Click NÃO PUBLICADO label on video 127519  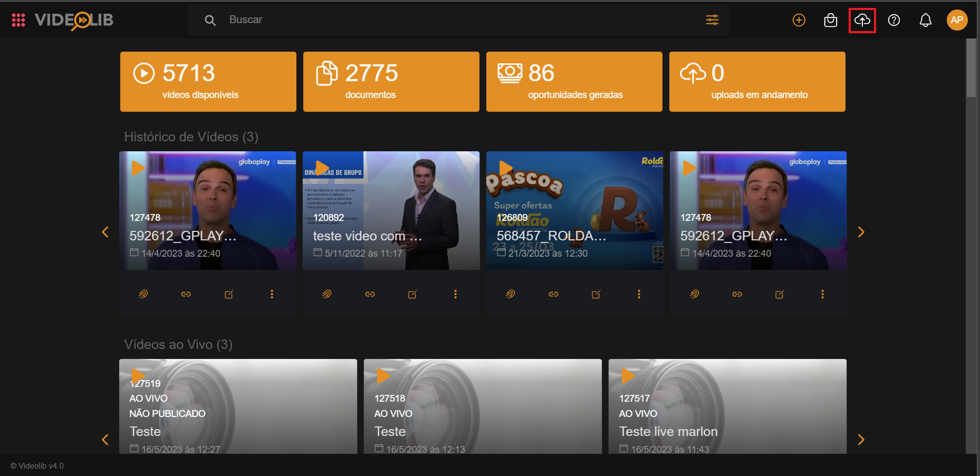click(x=167, y=414)
